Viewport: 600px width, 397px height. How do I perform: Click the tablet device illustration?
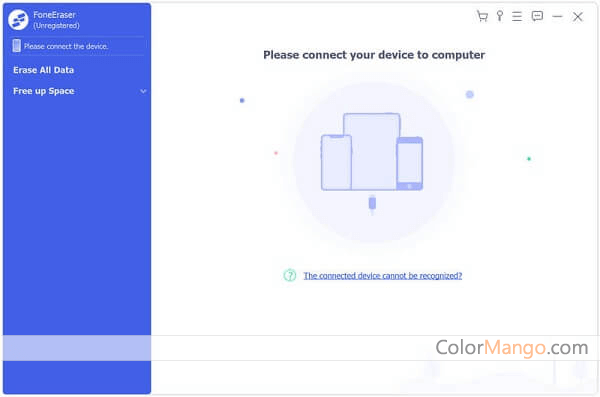(372, 151)
